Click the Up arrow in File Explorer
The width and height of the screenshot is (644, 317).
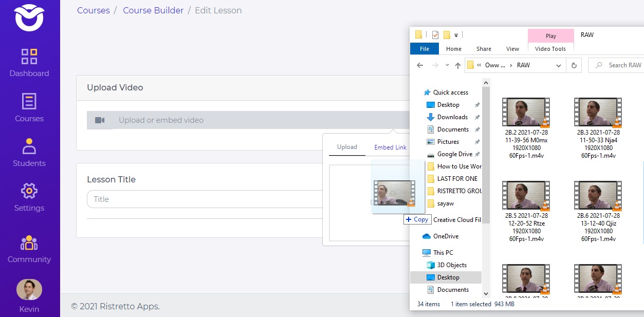click(x=458, y=65)
